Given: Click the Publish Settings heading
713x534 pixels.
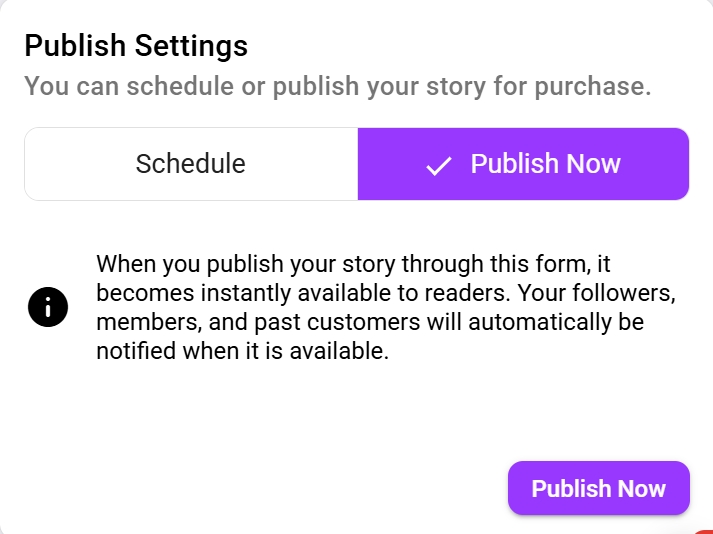Looking at the screenshot, I should tap(136, 45).
